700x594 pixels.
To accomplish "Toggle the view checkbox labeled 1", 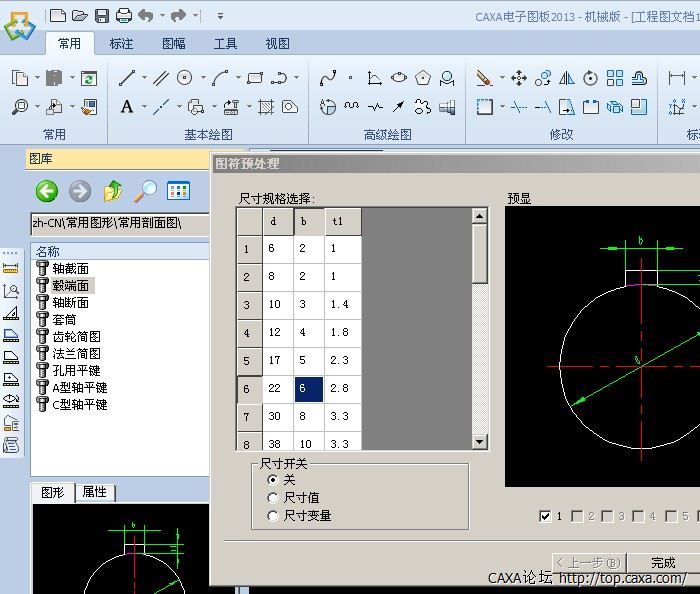I will pos(545,516).
